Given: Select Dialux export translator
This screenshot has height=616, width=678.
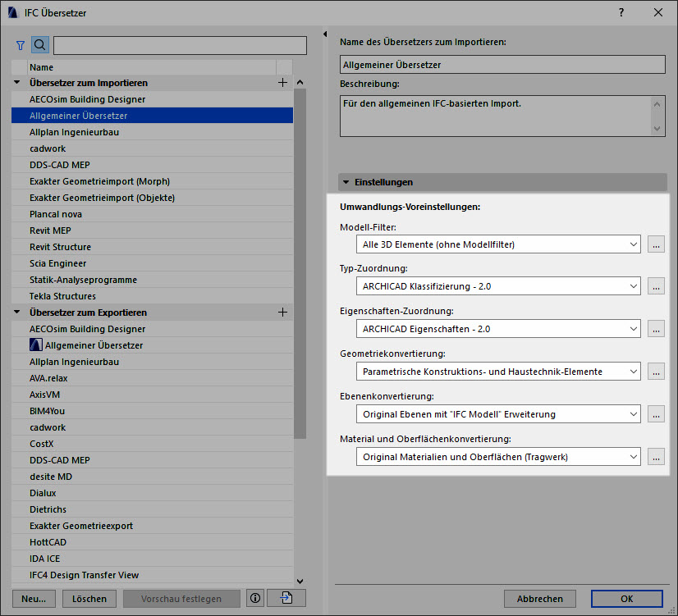Looking at the screenshot, I should click(152, 493).
